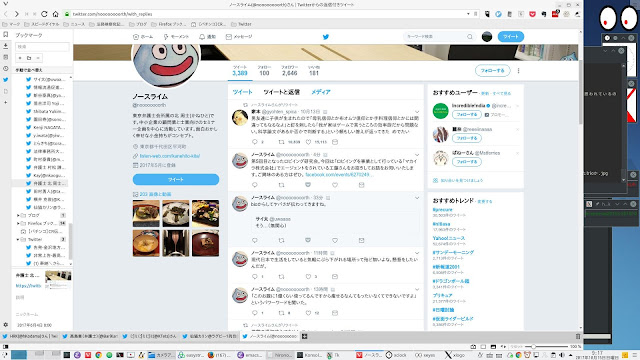
Task: Dismiss the Incredible India suggestion
Action: click(517, 106)
